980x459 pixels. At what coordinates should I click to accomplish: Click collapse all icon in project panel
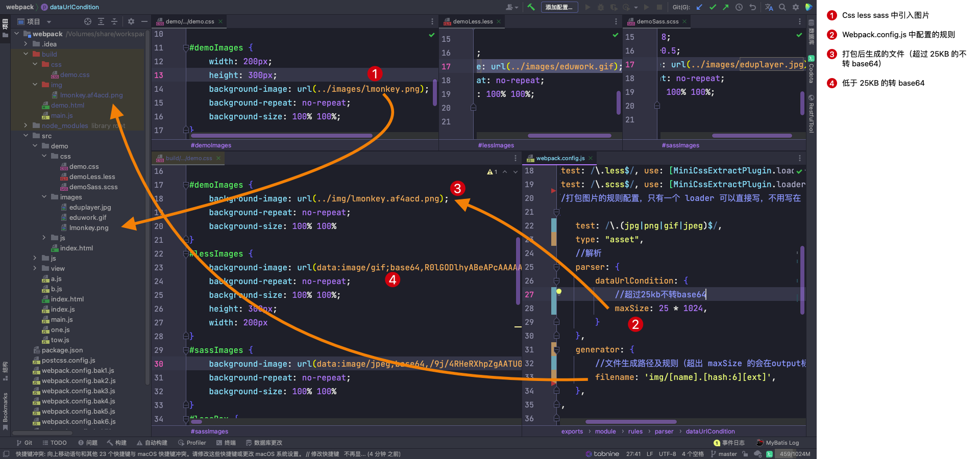point(114,21)
